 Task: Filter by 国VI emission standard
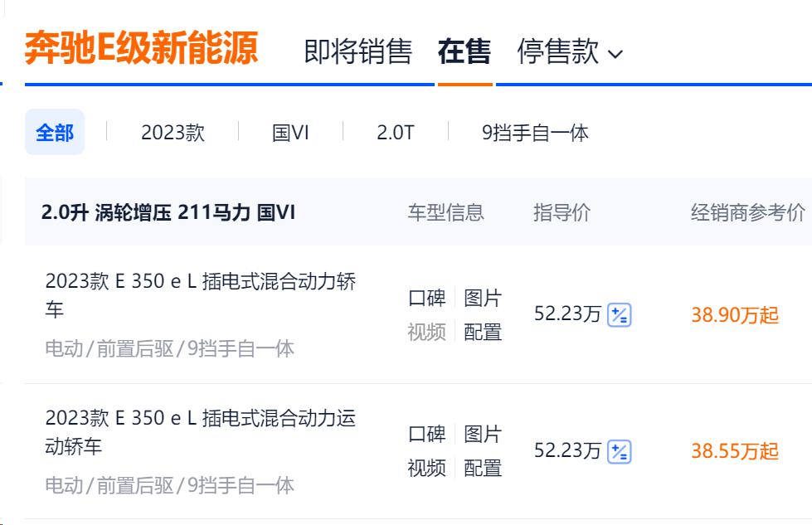[290, 133]
